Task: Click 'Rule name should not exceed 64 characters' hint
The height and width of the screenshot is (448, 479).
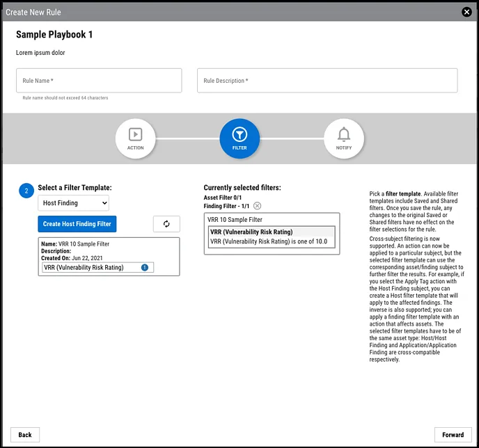Action: [65, 98]
